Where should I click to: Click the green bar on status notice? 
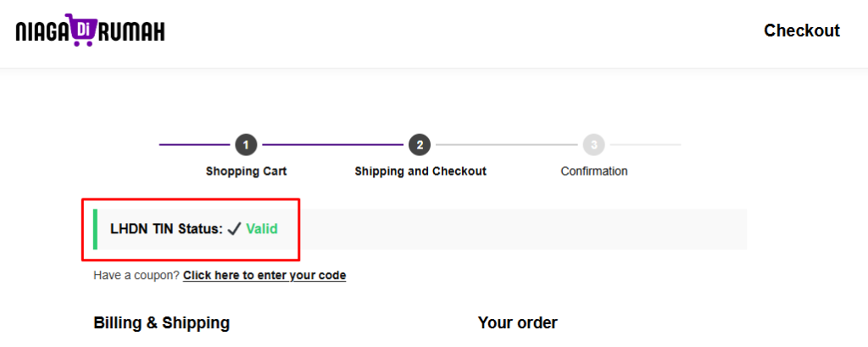click(x=95, y=229)
